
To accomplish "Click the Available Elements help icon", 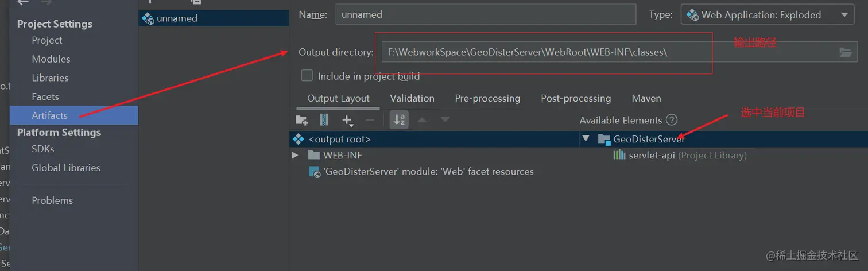I will [672, 120].
